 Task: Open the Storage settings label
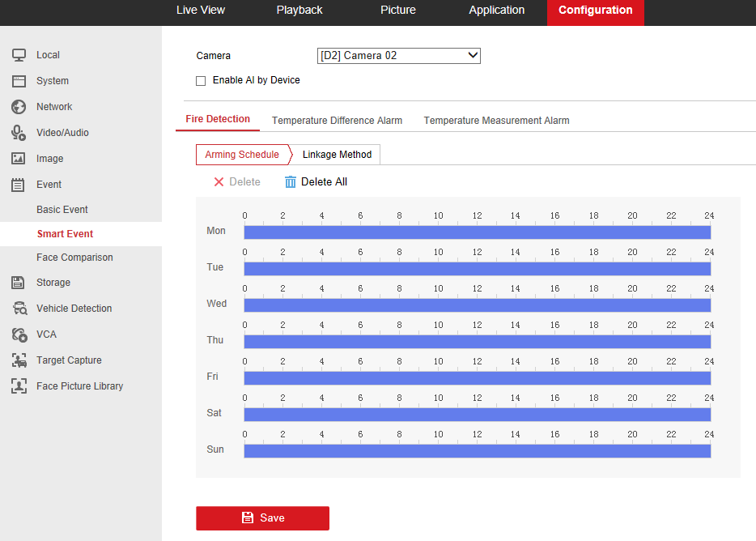tap(53, 283)
